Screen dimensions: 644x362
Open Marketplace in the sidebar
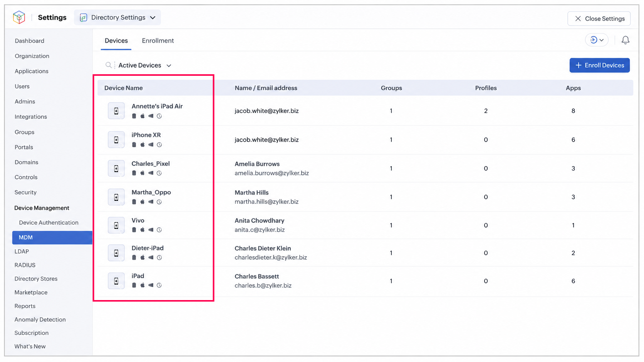(x=31, y=292)
